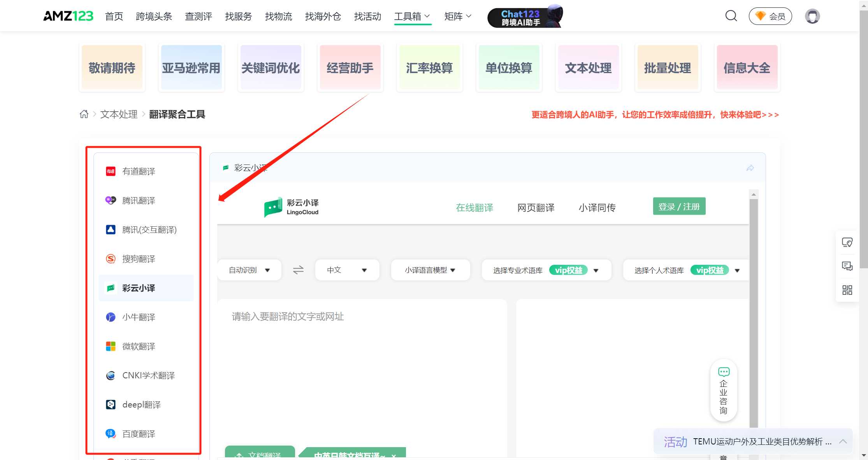The image size is (868, 460).
Task: Click the 文档翻译 upload button
Action: pos(260,453)
